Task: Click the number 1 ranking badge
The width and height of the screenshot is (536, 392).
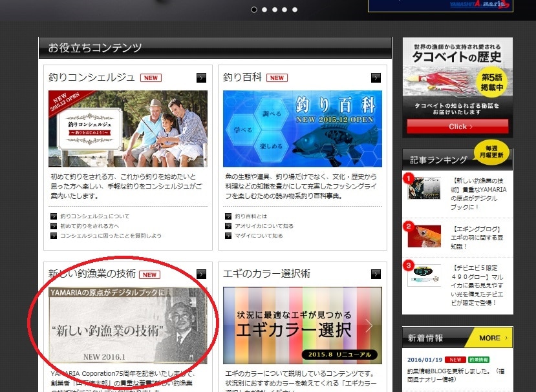Action: point(409,178)
